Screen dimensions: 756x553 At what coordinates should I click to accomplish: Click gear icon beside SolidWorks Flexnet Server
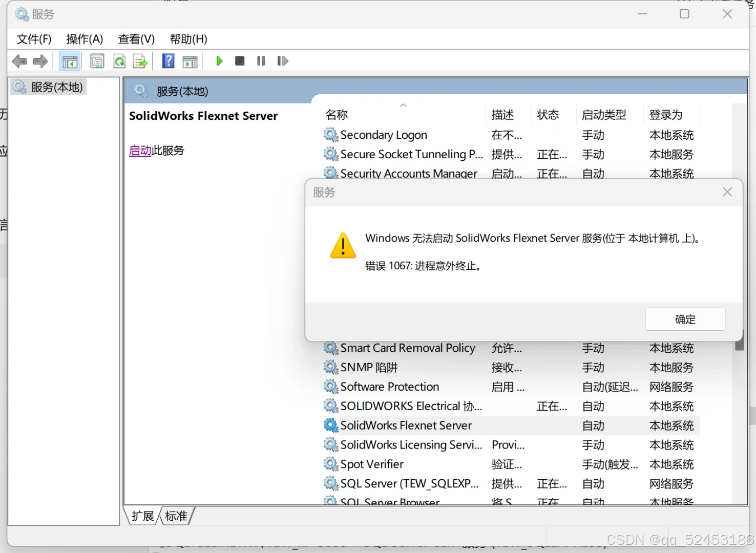(331, 426)
